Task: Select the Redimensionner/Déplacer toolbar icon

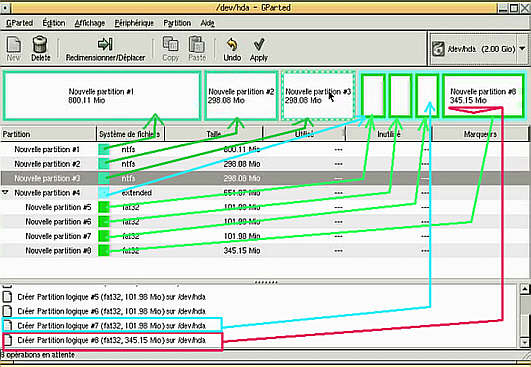Action: tap(105, 44)
